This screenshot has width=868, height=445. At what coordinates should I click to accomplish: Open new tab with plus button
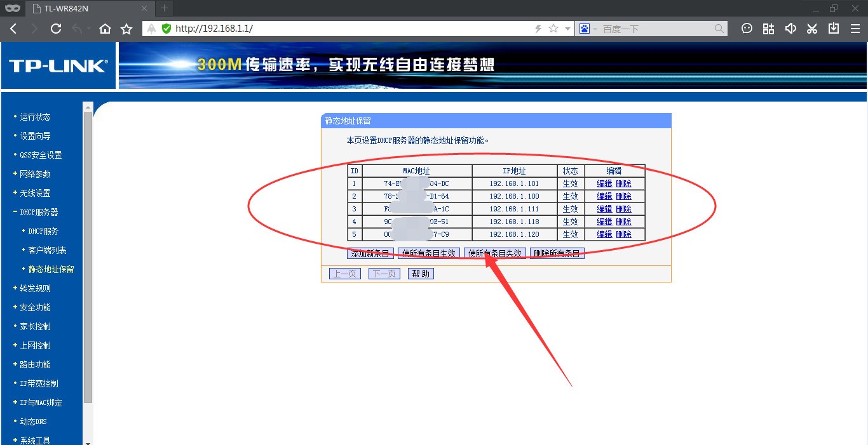pos(164,8)
